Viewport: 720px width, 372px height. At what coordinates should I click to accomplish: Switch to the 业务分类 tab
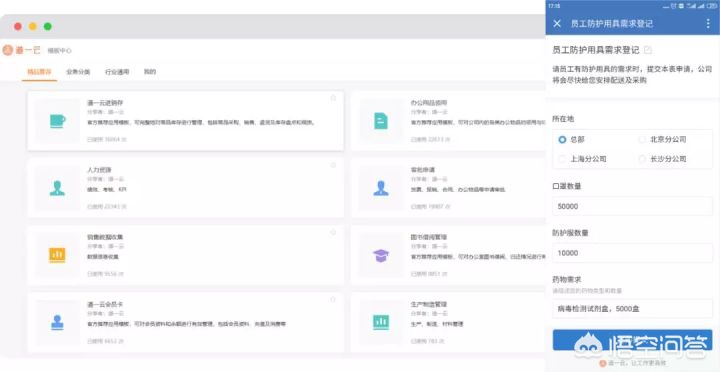click(78, 72)
